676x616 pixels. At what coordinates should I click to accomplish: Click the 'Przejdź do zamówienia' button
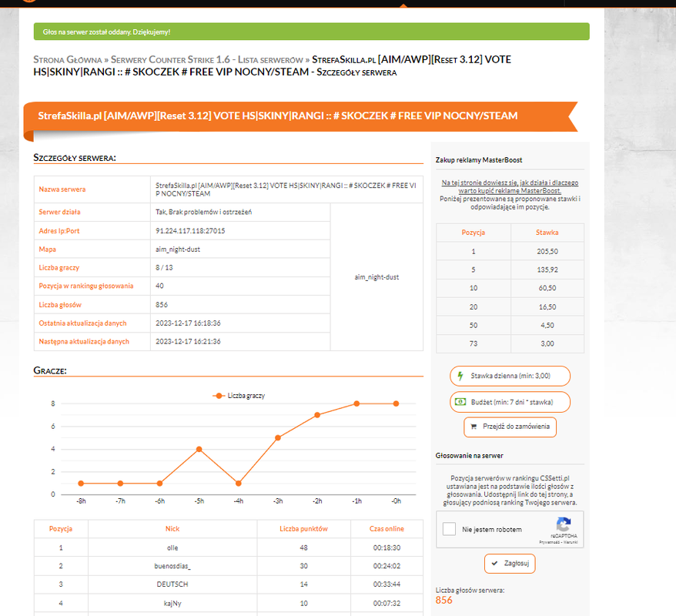[510, 427]
